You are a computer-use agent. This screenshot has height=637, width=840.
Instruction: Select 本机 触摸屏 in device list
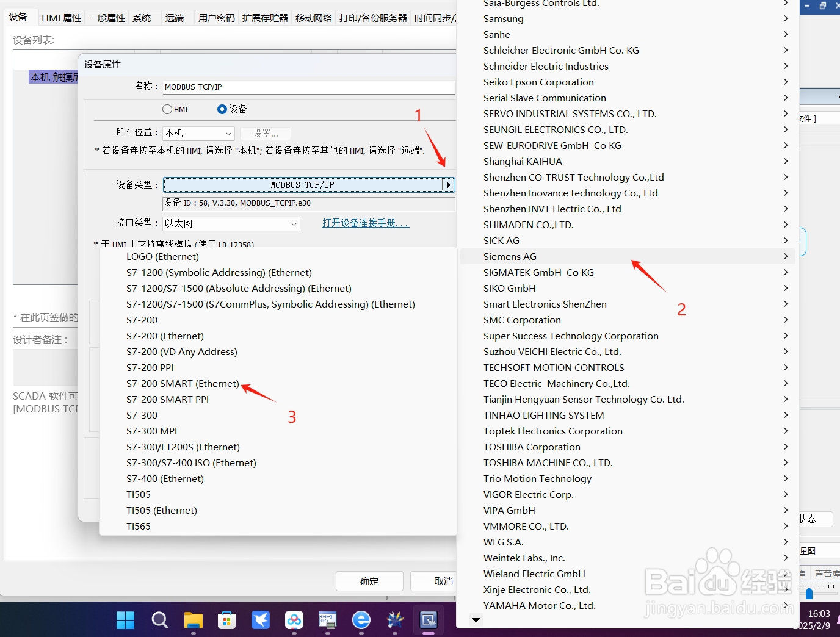click(x=54, y=77)
